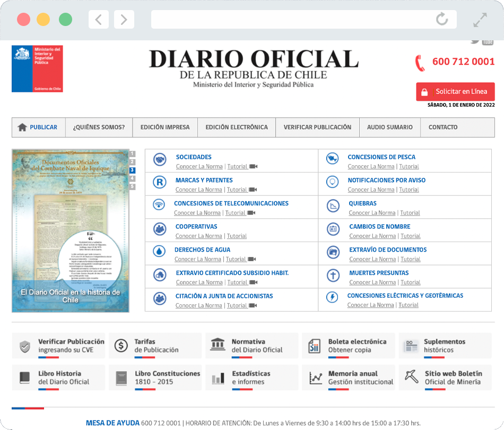Open Conocer La Norma under Muertes Presuntas
The height and width of the screenshot is (430, 504).
point(372,282)
